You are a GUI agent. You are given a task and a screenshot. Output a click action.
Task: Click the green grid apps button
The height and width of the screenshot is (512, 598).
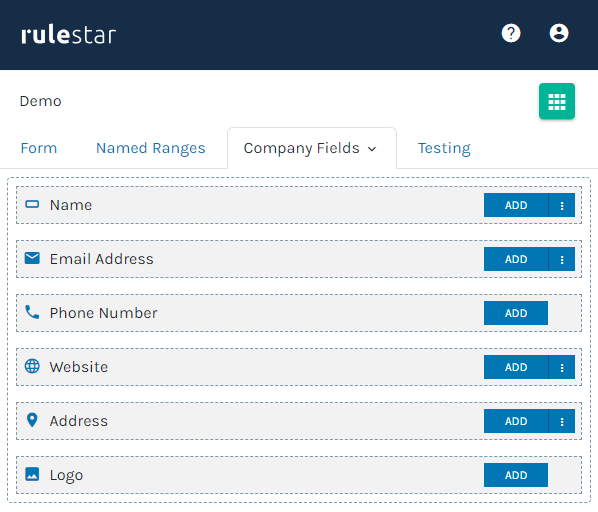pos(556,101)
